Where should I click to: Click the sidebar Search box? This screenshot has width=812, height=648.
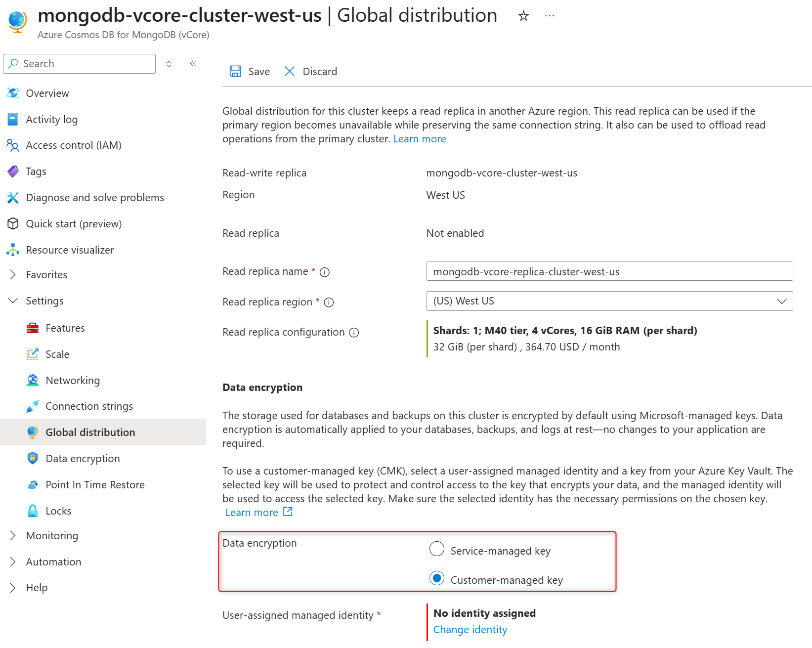[x=79, y=64]
